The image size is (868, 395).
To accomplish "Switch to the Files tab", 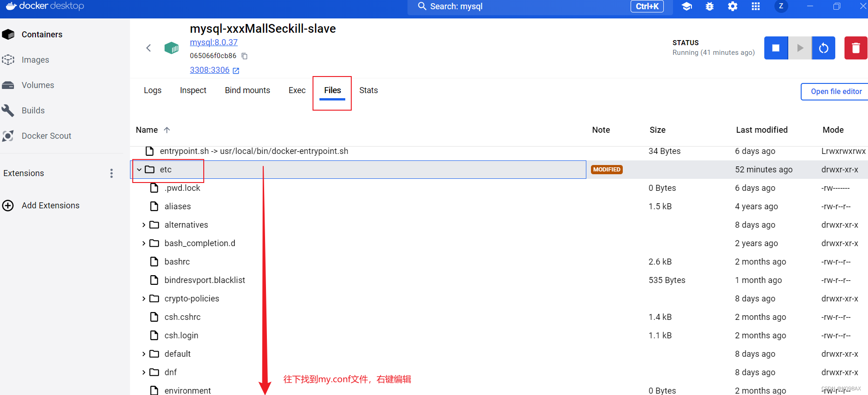I will click(332, 90).
